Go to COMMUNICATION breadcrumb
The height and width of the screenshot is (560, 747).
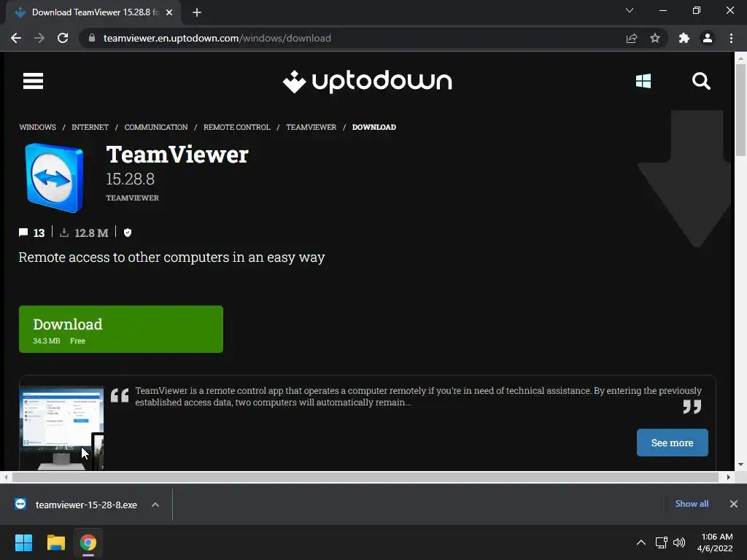(x=156, y=127)
